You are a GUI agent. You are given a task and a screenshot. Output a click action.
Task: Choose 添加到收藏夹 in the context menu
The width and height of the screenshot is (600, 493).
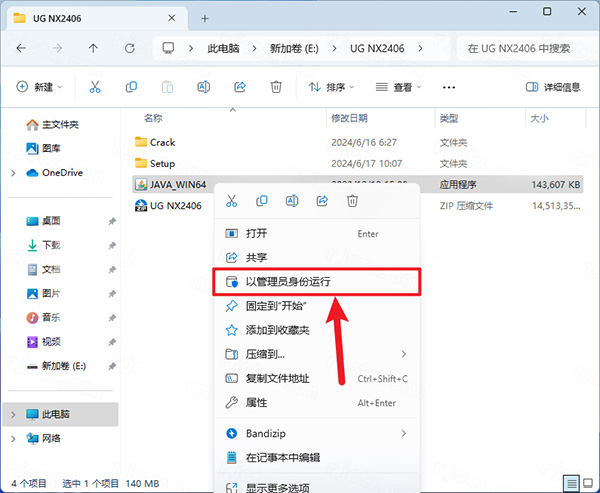tap(317, 330)
